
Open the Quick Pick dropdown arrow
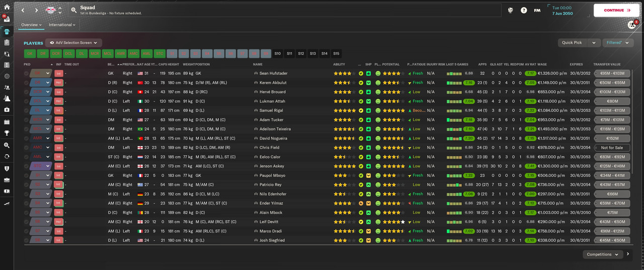point(594,43)
